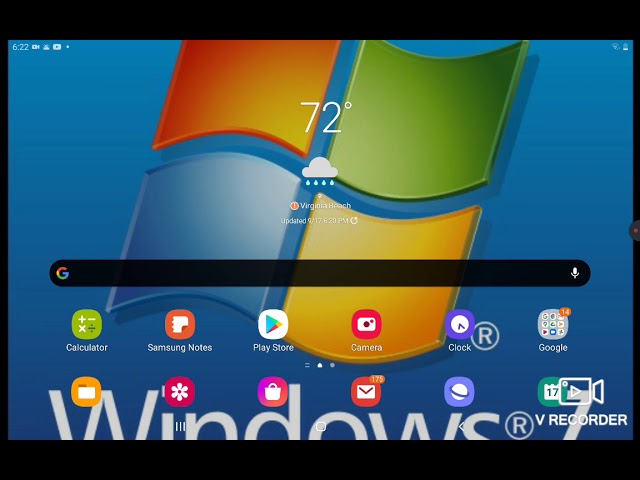Tap the Back navigation button
Screen dimensions: 640x480
461,427
